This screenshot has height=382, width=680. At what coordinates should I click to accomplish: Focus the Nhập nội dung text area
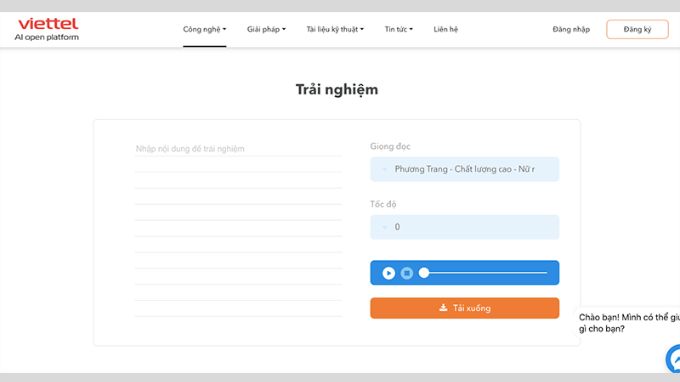[x=238, y=230]
